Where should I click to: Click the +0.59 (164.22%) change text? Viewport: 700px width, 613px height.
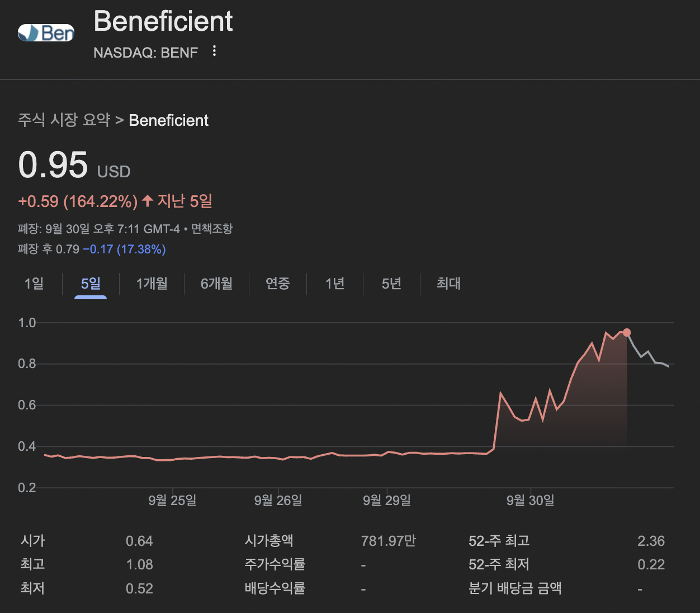[x=78, y=201]
